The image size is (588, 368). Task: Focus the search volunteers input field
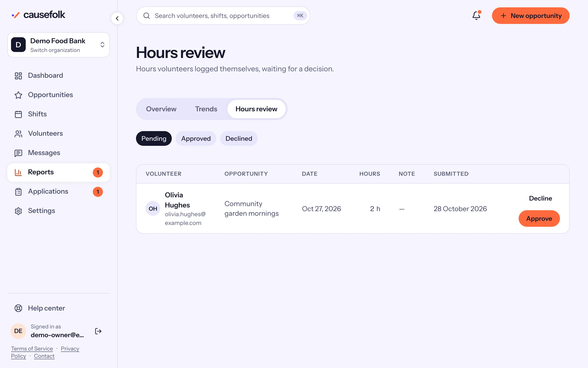[223, 16]
